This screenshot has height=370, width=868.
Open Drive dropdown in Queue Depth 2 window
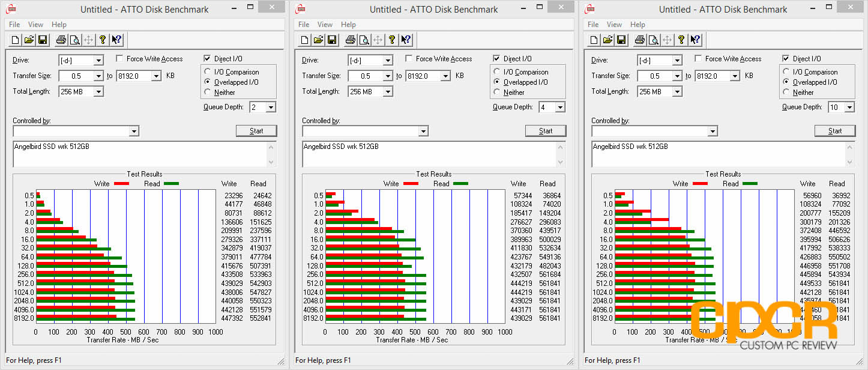pos(98,60)
